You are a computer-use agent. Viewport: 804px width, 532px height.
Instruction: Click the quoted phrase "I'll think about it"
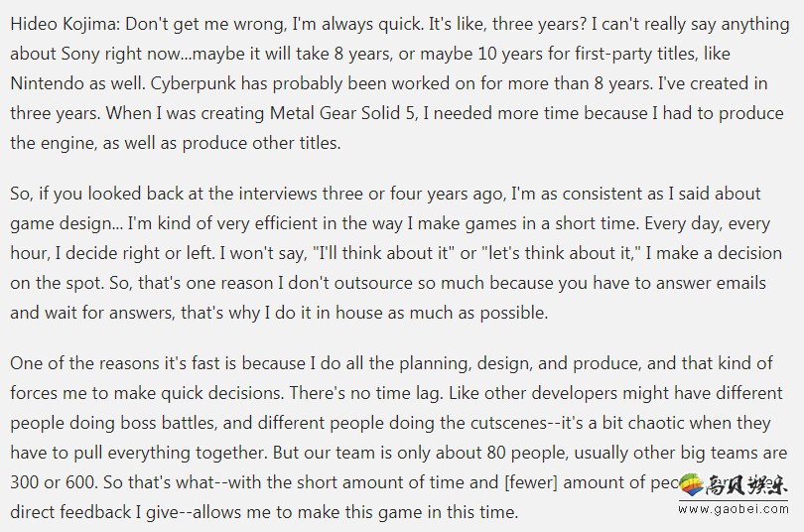383,253
